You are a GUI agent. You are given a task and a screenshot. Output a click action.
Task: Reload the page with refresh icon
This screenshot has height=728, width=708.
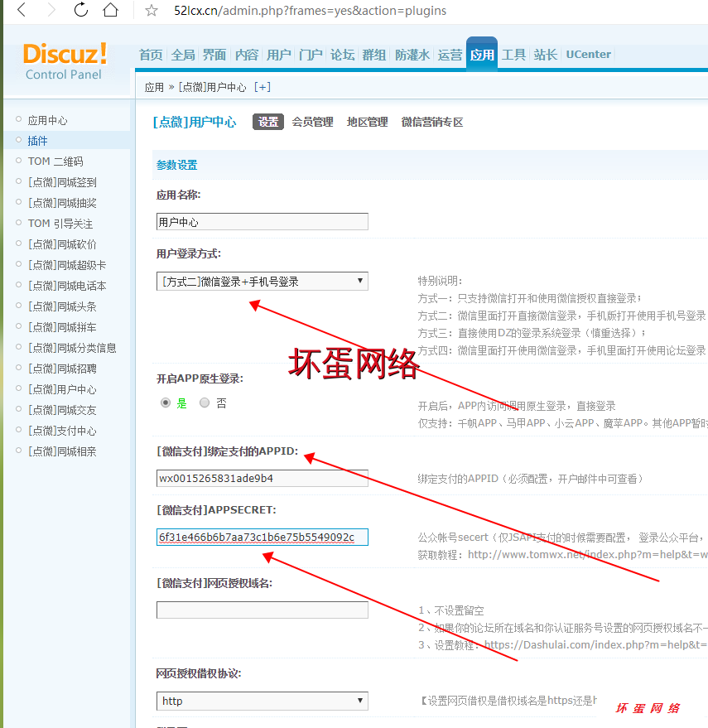pos(81,11)
